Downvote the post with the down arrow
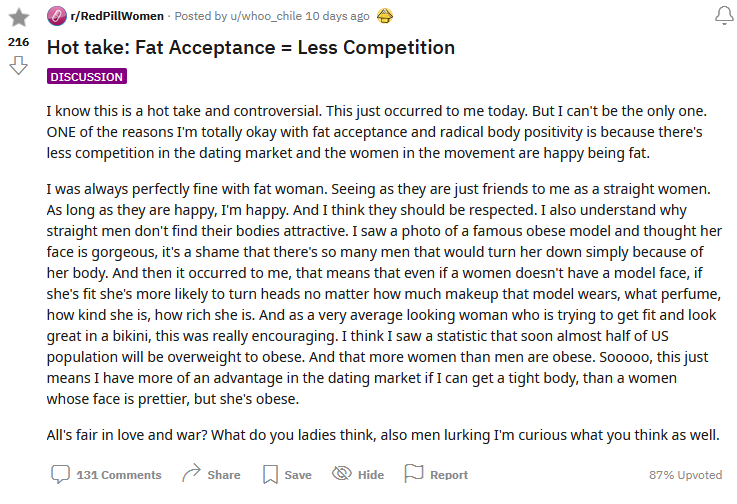 [18, 66]
